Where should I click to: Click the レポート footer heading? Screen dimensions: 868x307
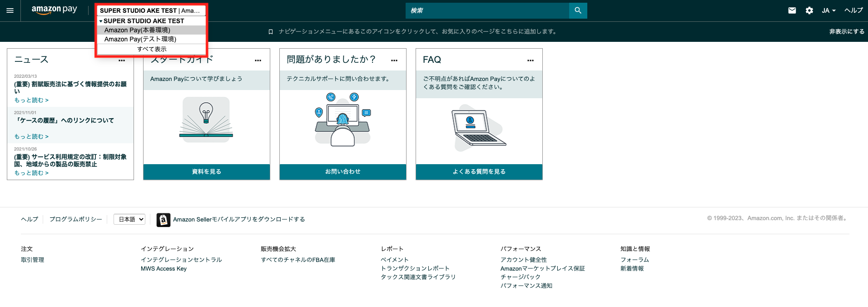392,249
